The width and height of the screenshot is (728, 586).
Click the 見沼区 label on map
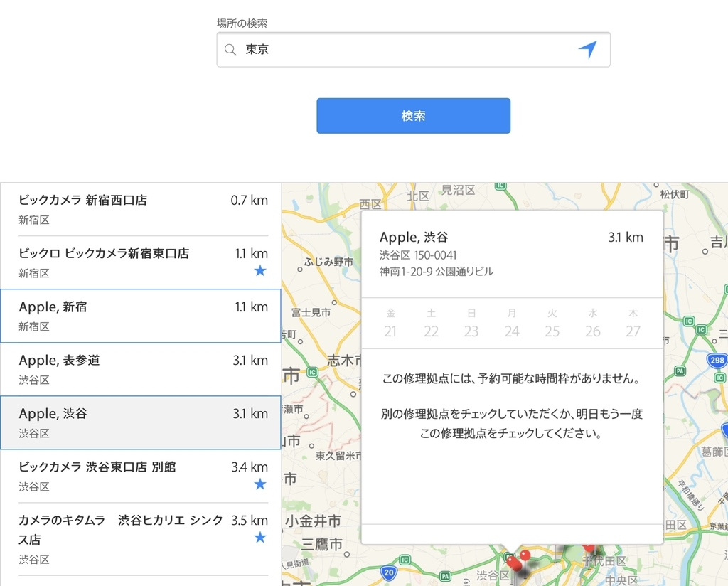tap(458, 190)
